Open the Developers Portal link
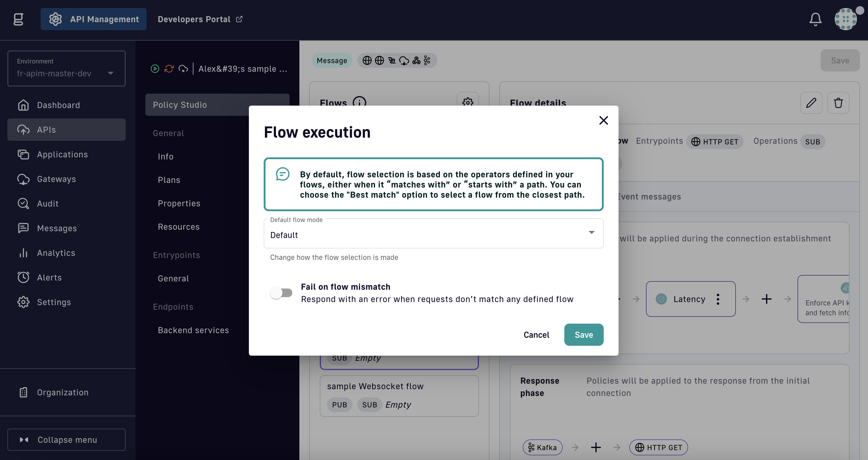This screenshot has width=868, height=460. [200, 19]
